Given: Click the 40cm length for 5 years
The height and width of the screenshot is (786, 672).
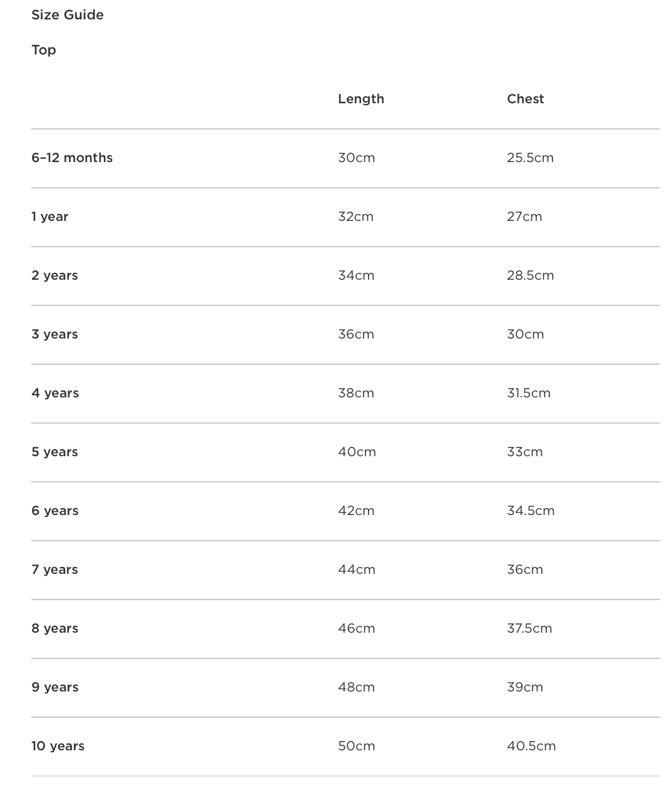Looking at the screenshot, I should [x=357, y=452].
